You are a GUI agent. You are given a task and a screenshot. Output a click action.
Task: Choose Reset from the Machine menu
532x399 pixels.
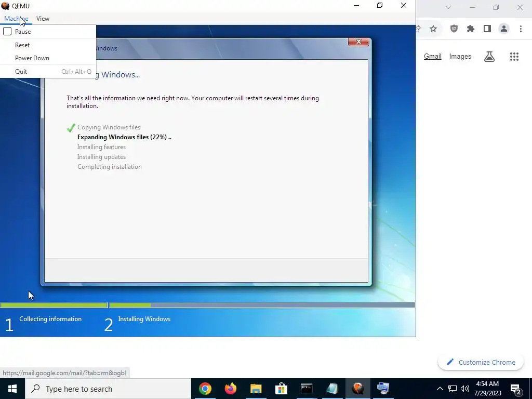pyautogui.click(x=22, y=45)
